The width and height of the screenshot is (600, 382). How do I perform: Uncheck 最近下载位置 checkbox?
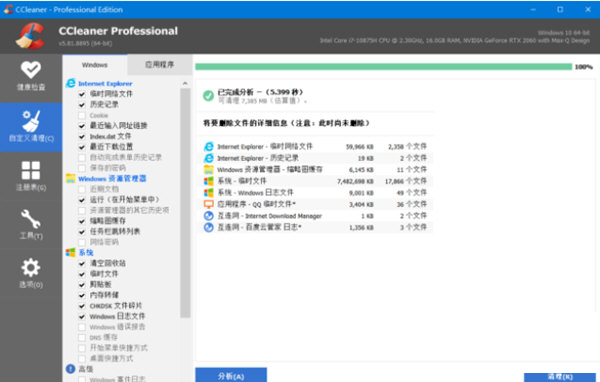[82, 147]
